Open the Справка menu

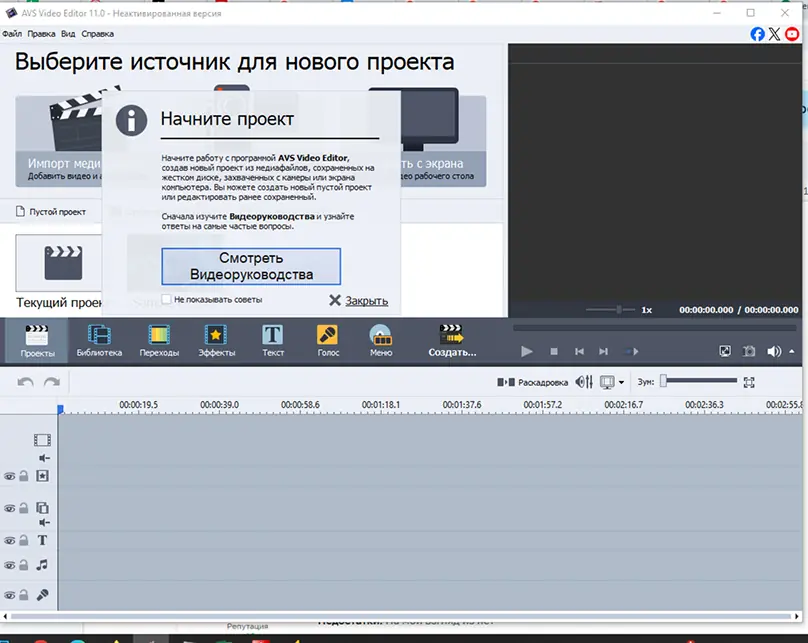(x=97, y=34)
